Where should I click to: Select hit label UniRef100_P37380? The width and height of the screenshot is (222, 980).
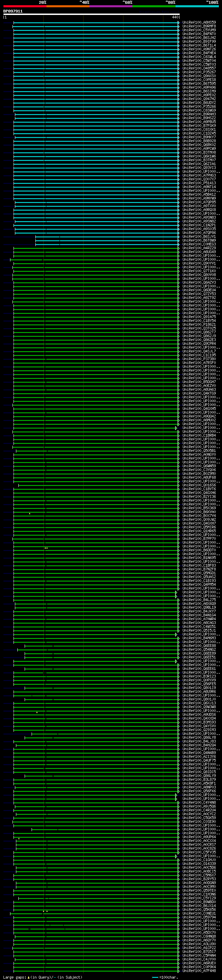coord(199,359)
